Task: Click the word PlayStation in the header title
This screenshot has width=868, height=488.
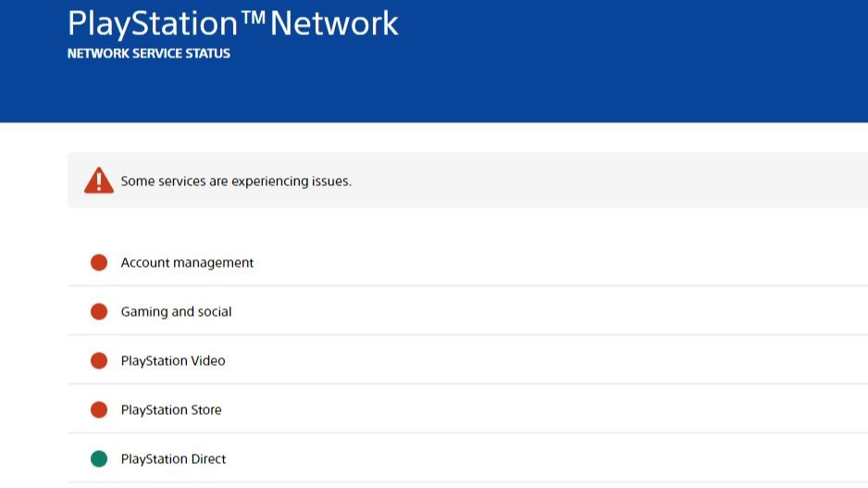Action: (x=153, y=22)
